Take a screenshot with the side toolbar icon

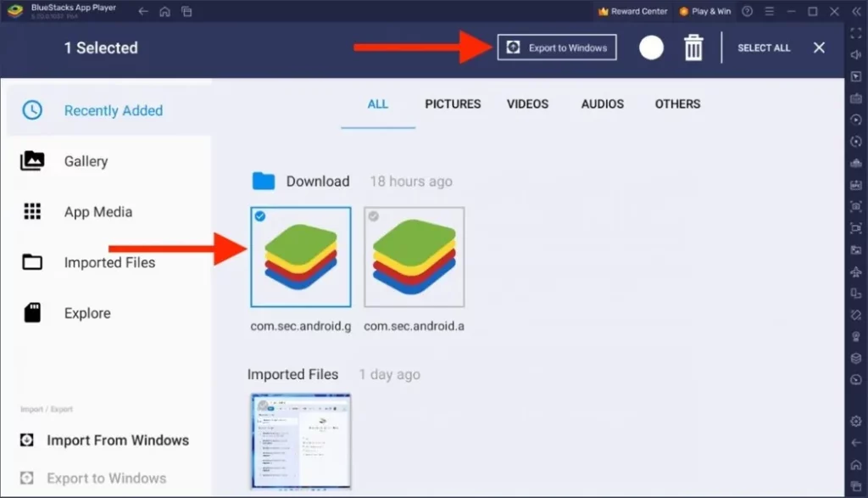856,207
